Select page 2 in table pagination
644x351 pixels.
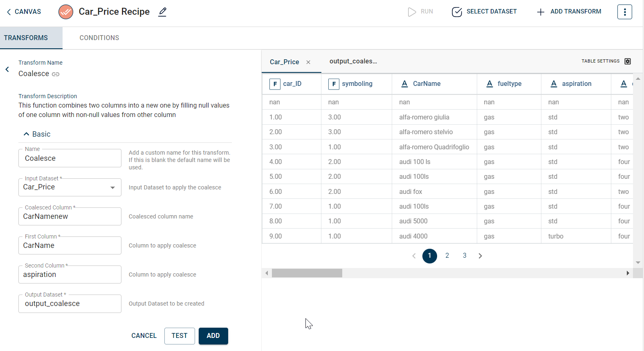447,256
